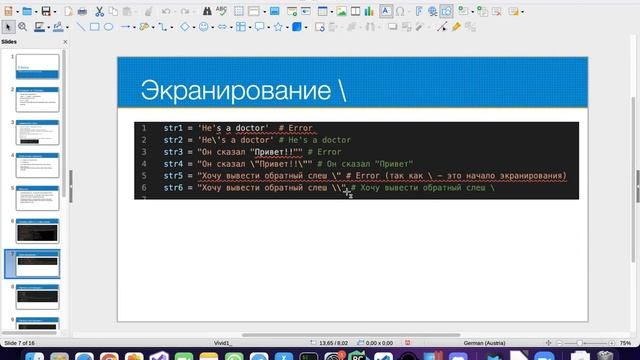Image resolution: width=640 pixels, height=360 pixels.
Task: Select the Curves and Polygons tool
Action: [144, 27]
